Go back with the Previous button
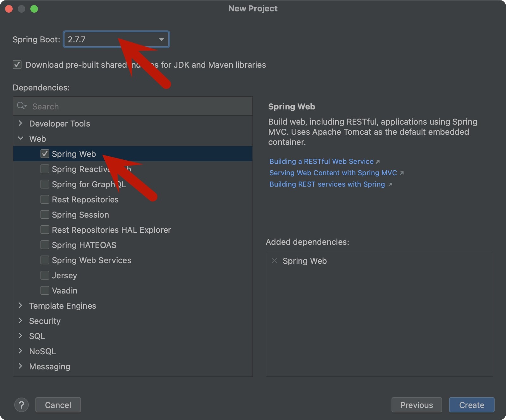This screenshot has height=420, width=506. (417, 405)
